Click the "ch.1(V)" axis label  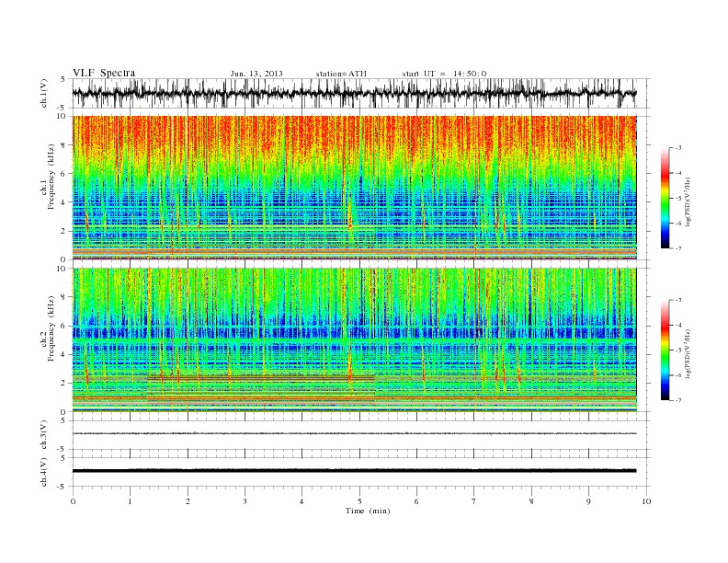pos(43,94)
